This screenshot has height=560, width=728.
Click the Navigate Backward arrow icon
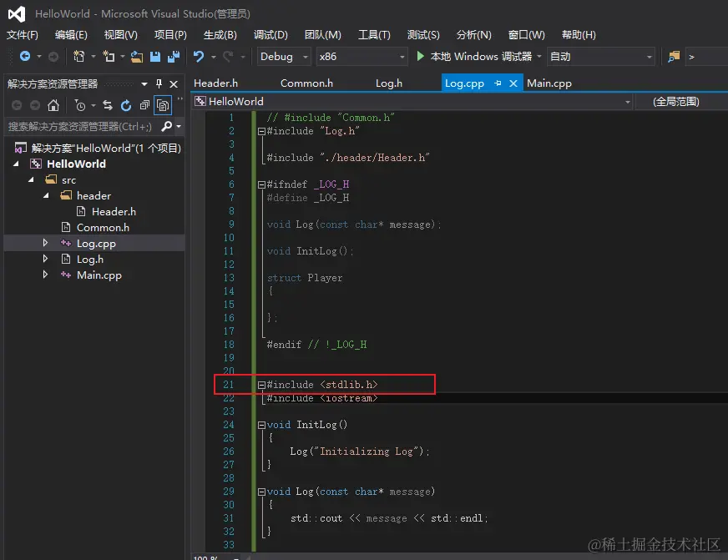click(25, 57)
